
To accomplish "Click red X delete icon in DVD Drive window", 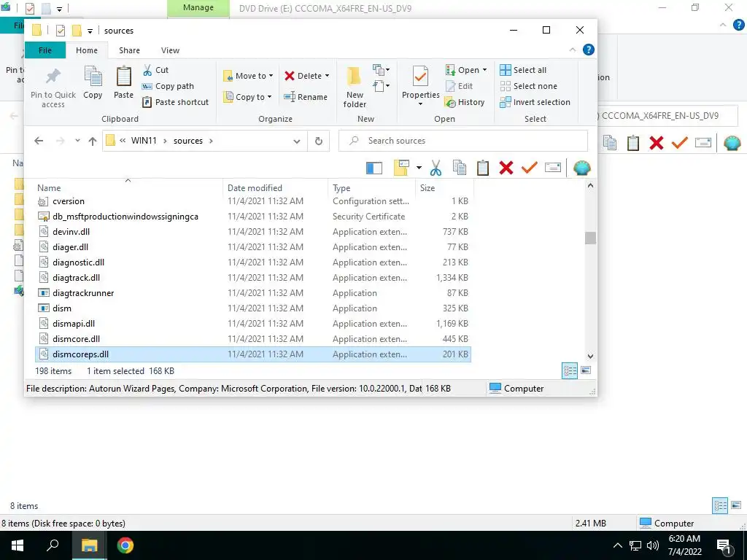I will click(x=656, y=142).
